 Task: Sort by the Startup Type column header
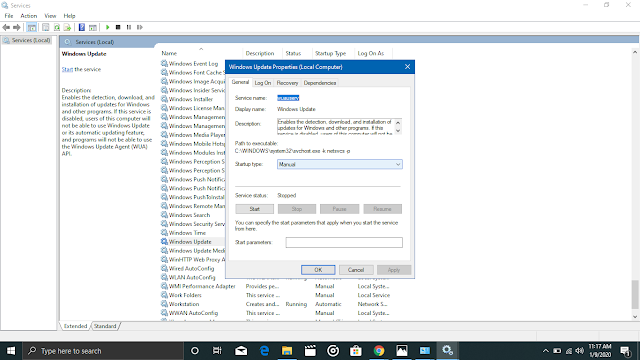point(331,53)
